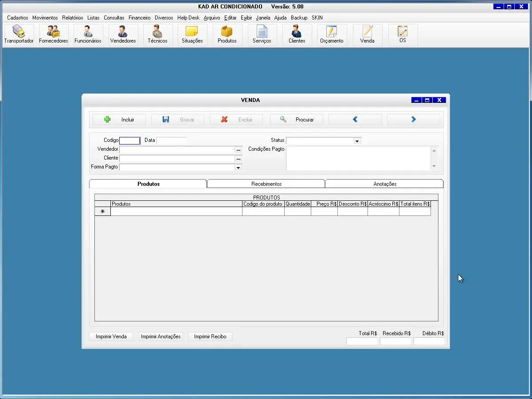Open the Funcionários toolbar icon
This screenshot has width=532, height=399.
point(88,35)
